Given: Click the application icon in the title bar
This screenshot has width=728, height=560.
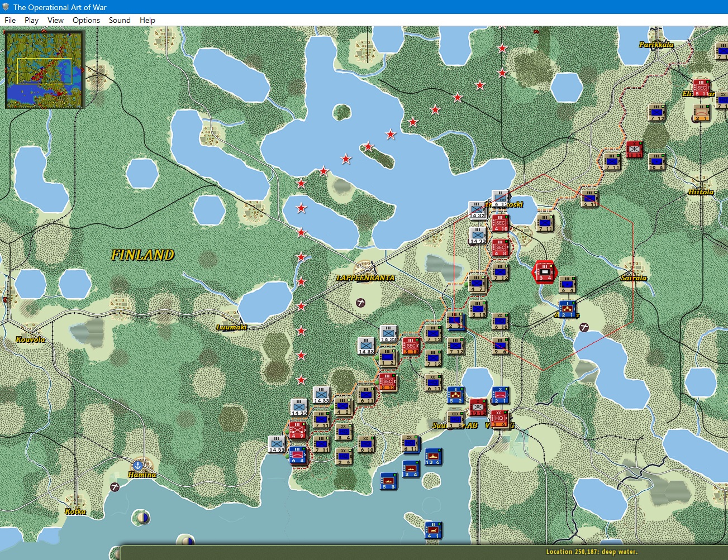Looking at the screenshot, I should pyautogui.click(x=6, y=7).
